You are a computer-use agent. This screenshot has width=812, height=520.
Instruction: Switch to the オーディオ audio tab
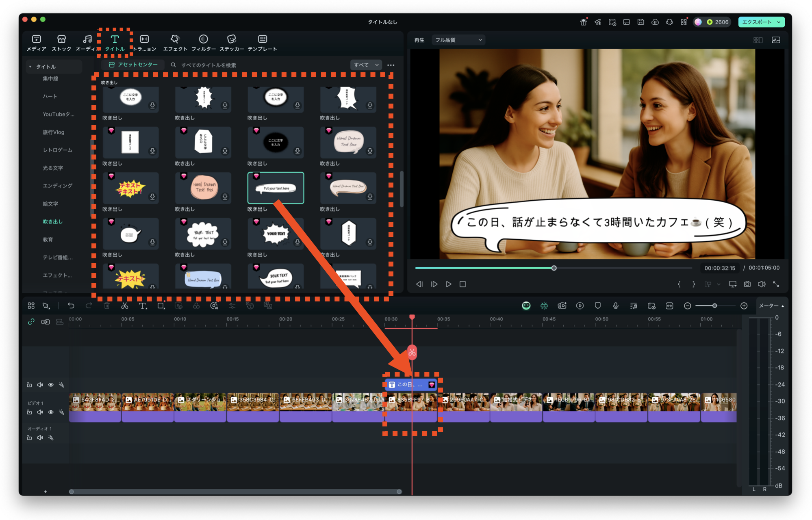click(x=87, y=43)
